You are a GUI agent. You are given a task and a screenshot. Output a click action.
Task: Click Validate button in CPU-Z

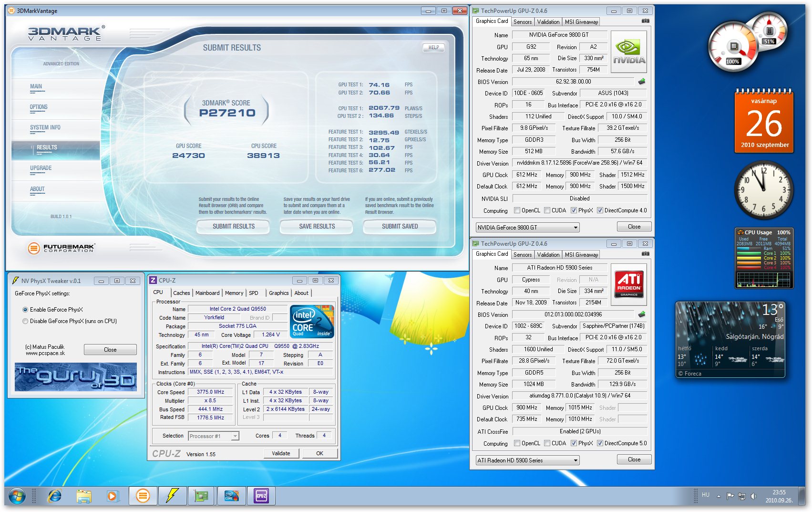[281, 453]
